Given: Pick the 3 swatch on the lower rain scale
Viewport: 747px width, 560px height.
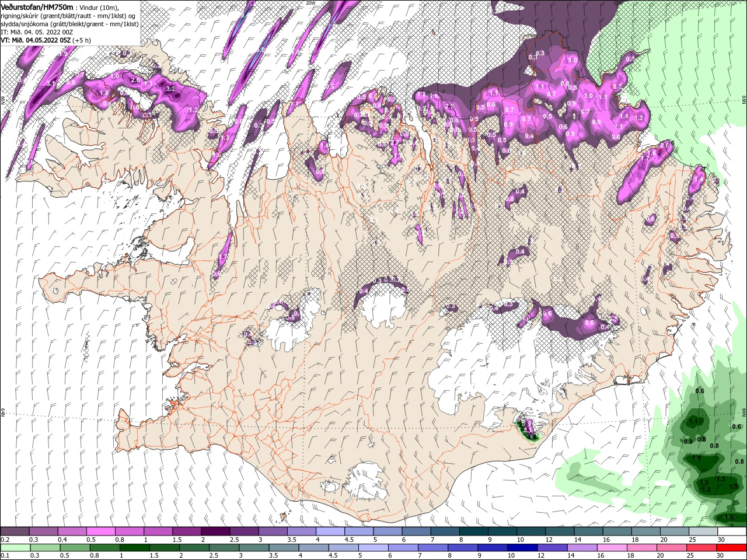Looking at the screenshot, I should 254,548.
